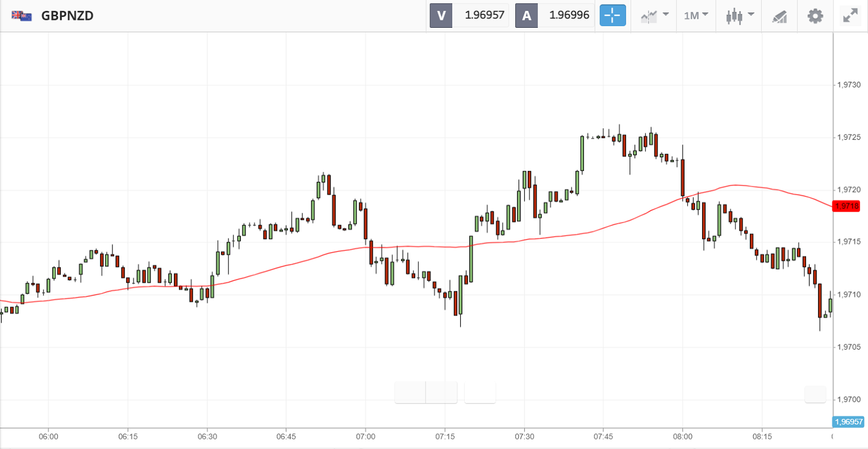
Task: Click the GBPNZD symbol name
Action: (67, 16)
